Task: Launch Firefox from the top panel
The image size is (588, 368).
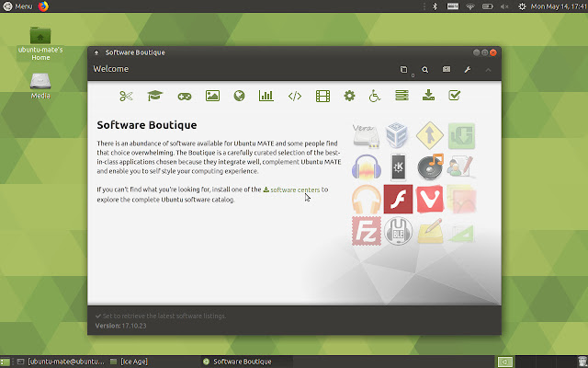Action: [x=43, y=6]
